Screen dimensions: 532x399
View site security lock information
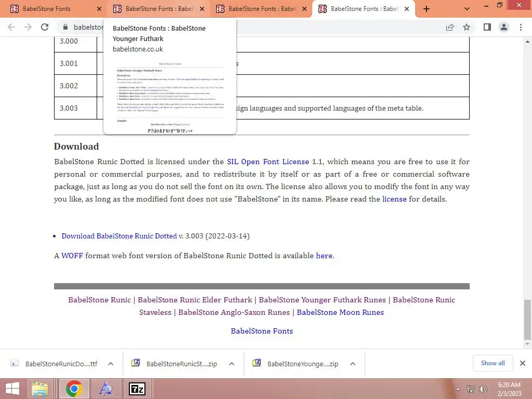point(65,27)
